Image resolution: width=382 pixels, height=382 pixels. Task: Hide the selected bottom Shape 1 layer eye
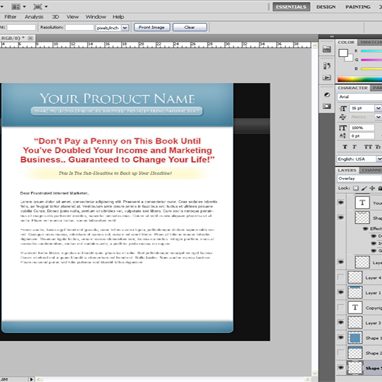[x=341, y=367]
